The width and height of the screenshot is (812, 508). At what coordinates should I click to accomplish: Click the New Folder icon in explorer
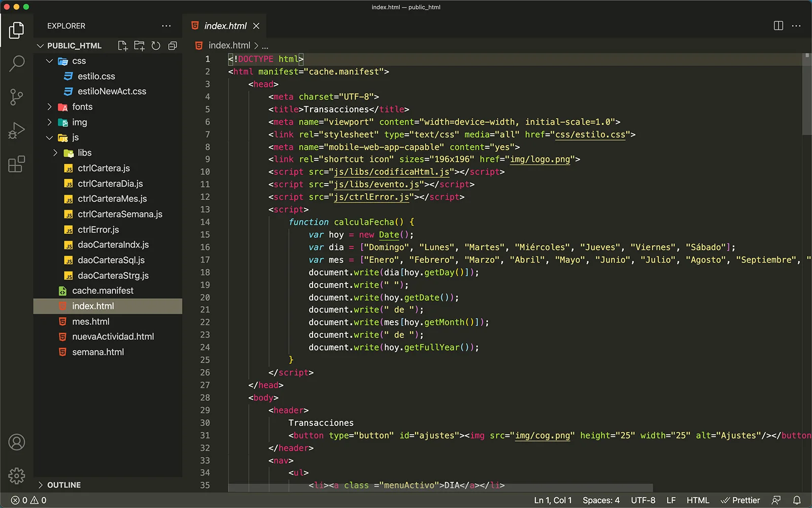(x=139, y=46)
